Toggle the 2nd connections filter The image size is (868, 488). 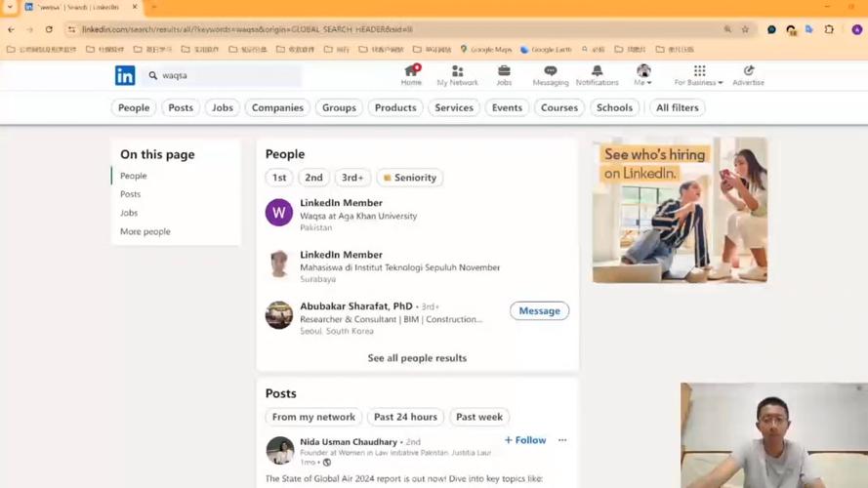(x=313, y=178)
